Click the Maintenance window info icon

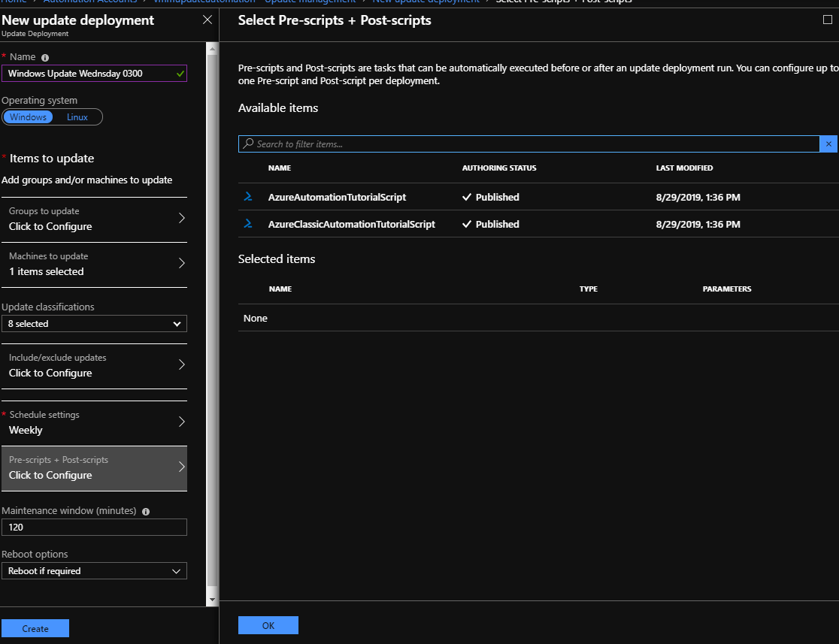click(146, 511)
